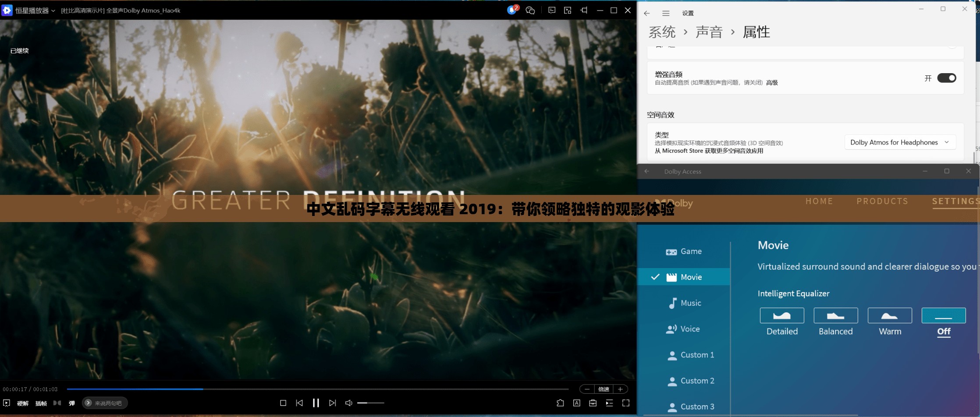This screenshot has height=417, width=980.
Task: Open the toolbox briefcase icon in the player
Action: pos(593,403)
